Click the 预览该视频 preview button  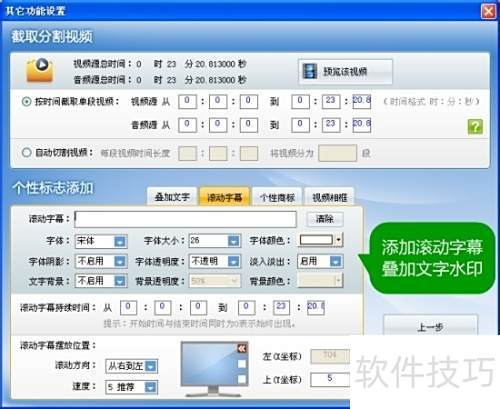[345, 71]
